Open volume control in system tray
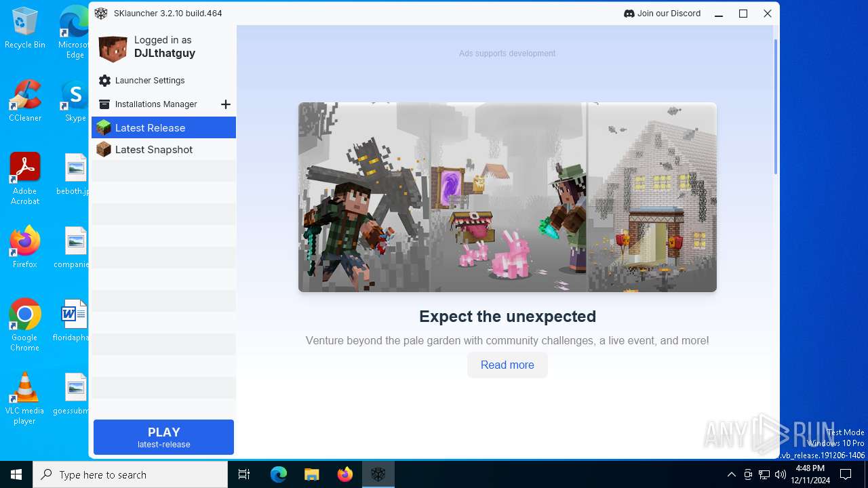 coord(780,474)
